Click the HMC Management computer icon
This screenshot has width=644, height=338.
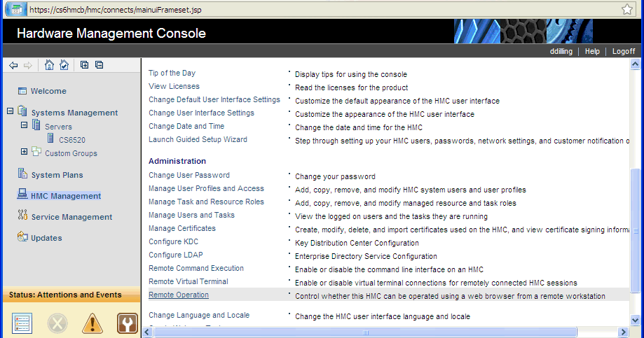22,194
